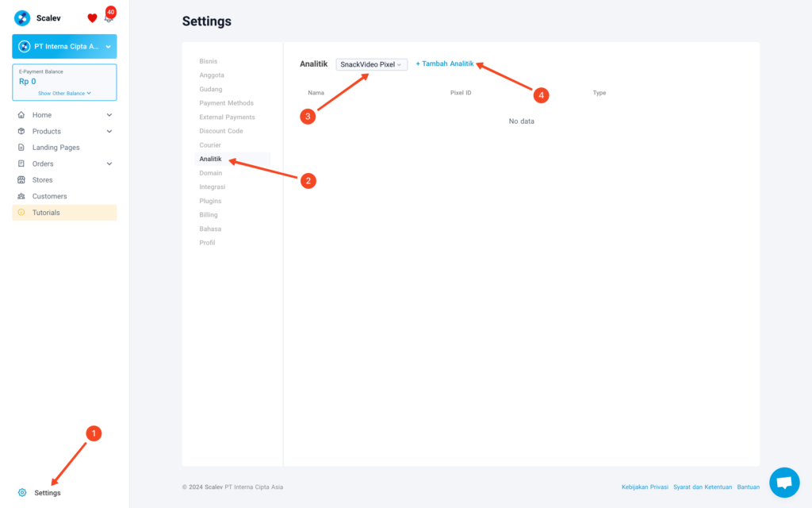Click the Orders list icon

point(21,164)
